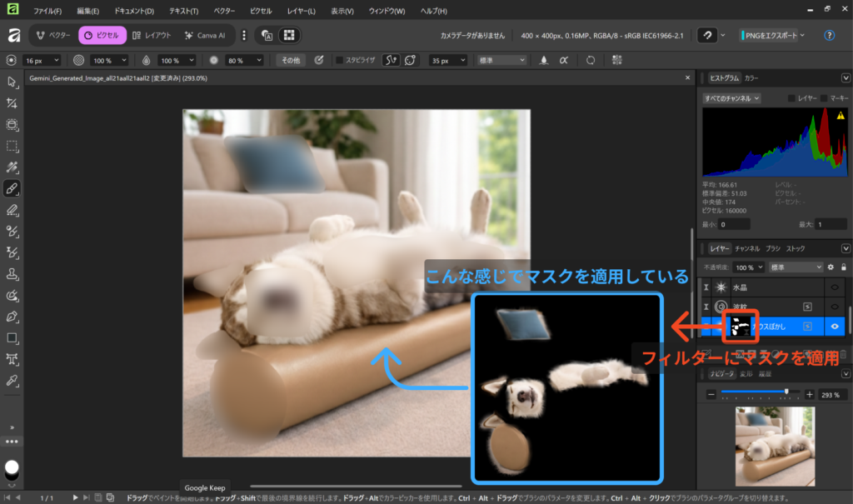
Task: Open the すべてのチャンネル dropdown
Action: tap(731, 98)
